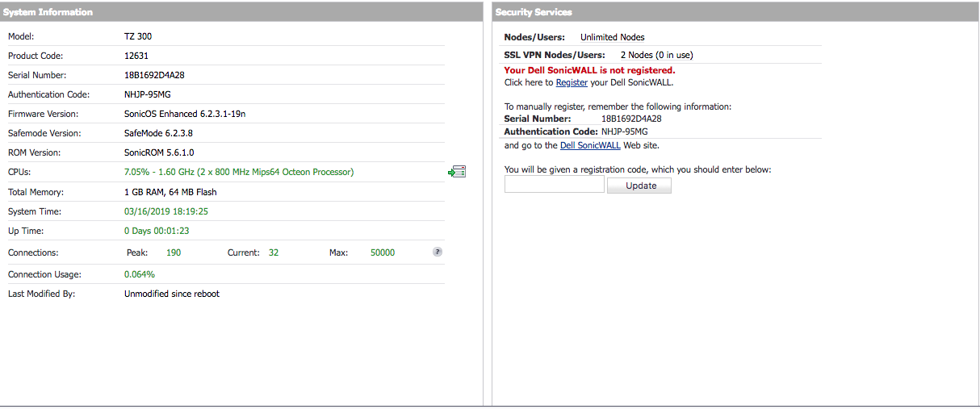Select SonicROM 5.6.1.0 value
The width and height of the screenshot is (980, 409).
pyautogui.click(x=159, y=152)
